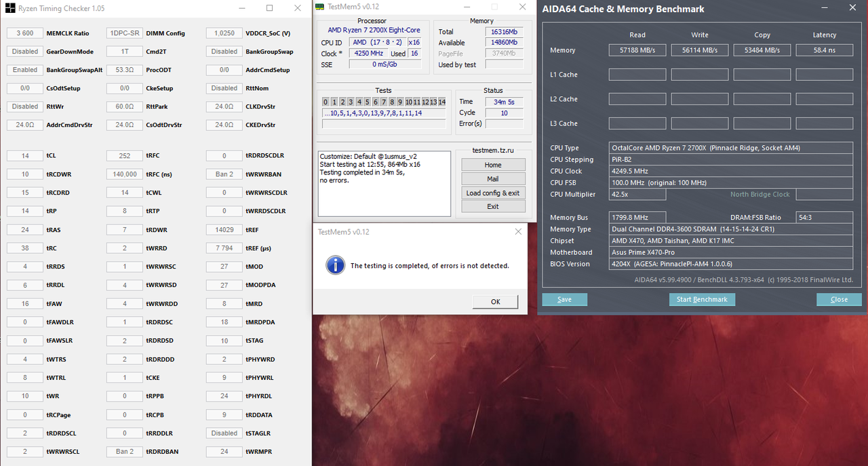Click the CPU Type OctalCore Ryzen field

[x=731, y=148]
